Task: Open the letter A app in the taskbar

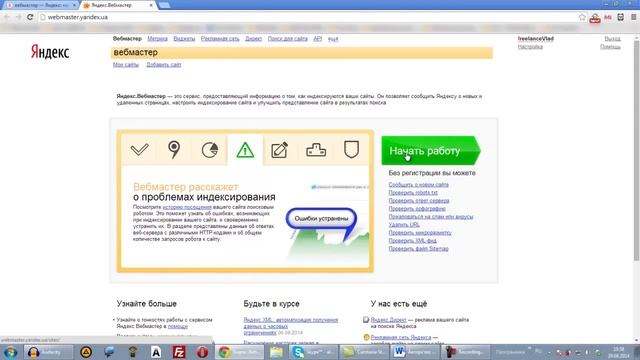Action: pos(156,352)
